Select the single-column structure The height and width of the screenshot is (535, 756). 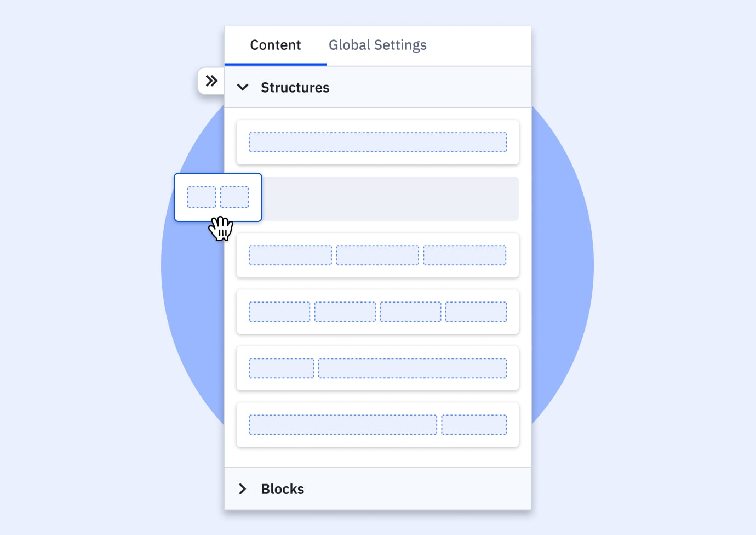[x=377, y=142]
